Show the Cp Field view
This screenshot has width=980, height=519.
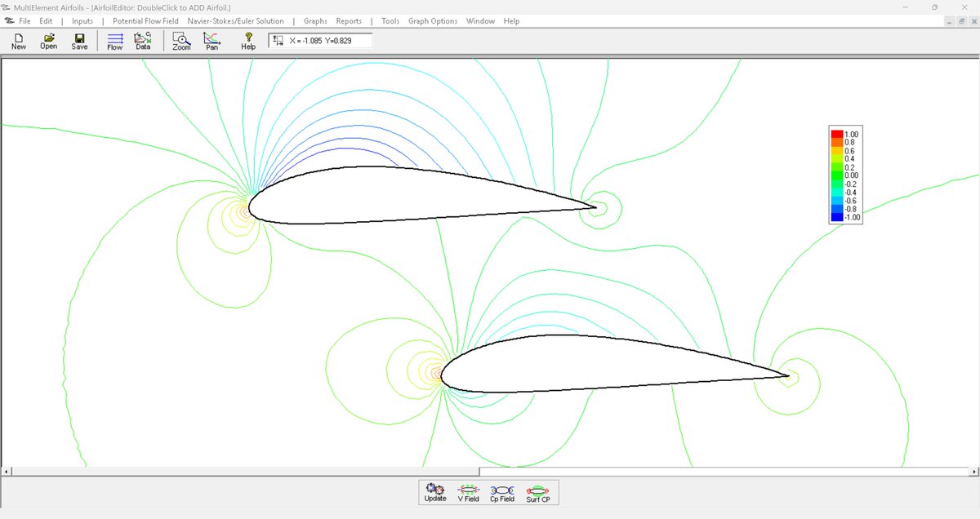(502, 493)
